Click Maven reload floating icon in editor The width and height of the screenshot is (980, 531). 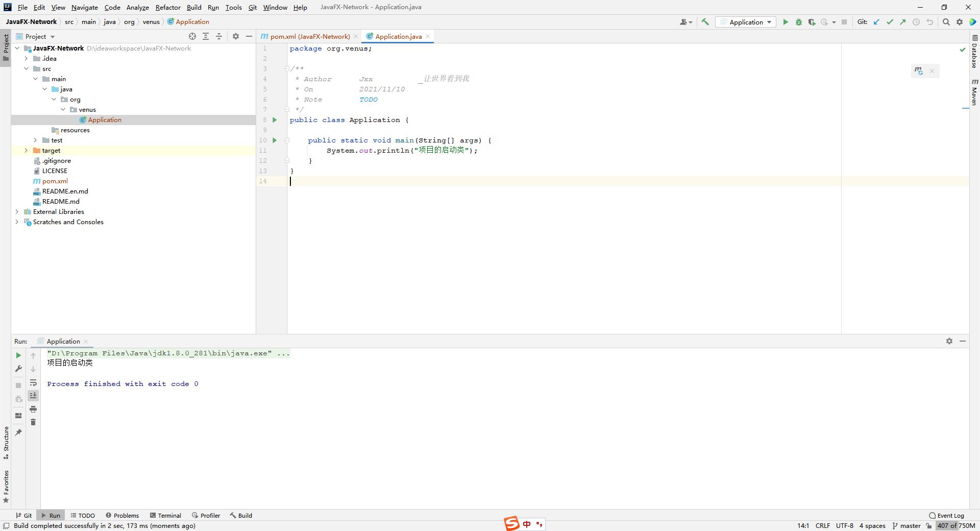pos(919,71)
